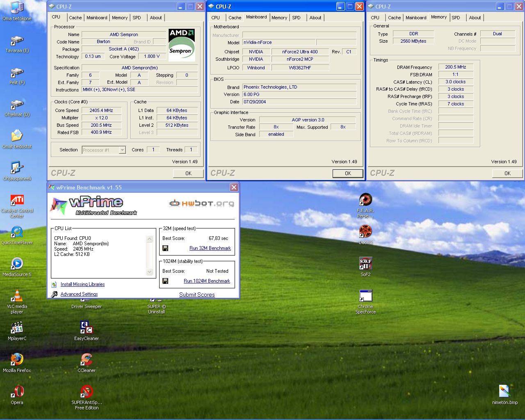Click save icon beside 32M Best Score

point(165,248)
